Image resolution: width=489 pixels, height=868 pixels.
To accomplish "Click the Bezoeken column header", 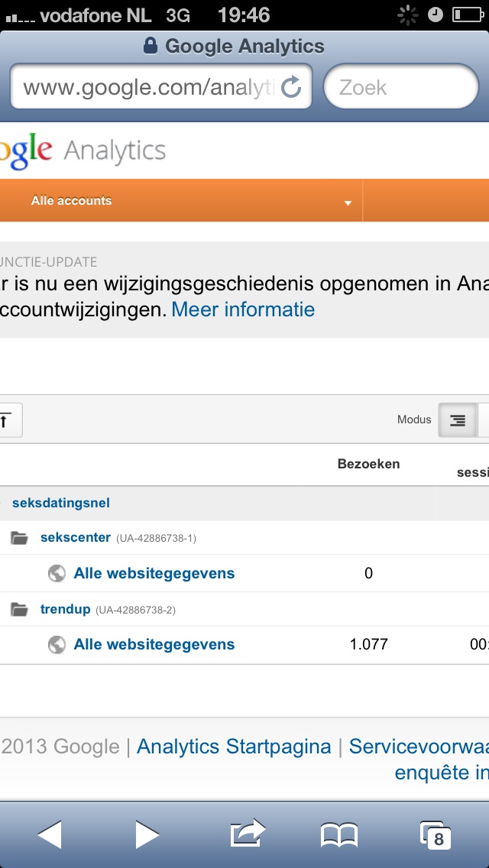I will 368,464.
